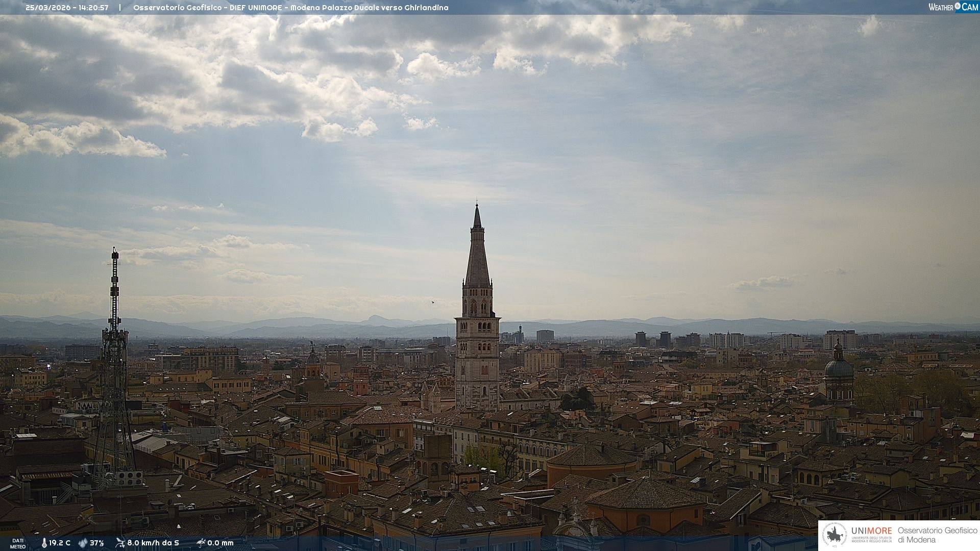Image resolution: width=980 pixels, height=551 pixels.
Task: Click the 8.0 km/h da S wind reading
Action: coord(153,543)
